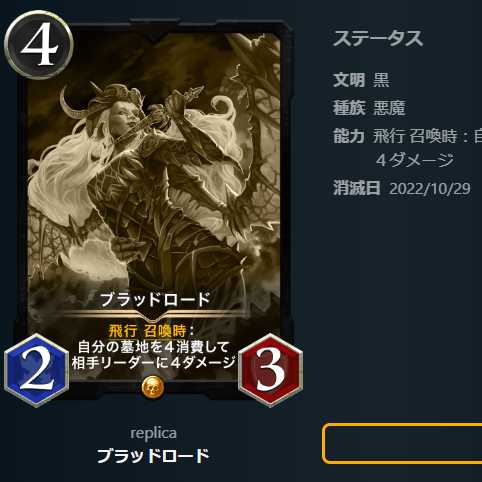The height and width of the screenshot is (482, 482).
Task: Click the 4ダメージ text in status
Action: [x=415, y=160]
